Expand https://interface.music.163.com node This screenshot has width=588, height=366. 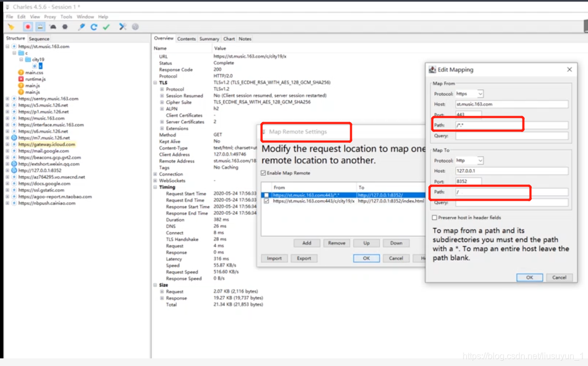[x=7, y=125]
